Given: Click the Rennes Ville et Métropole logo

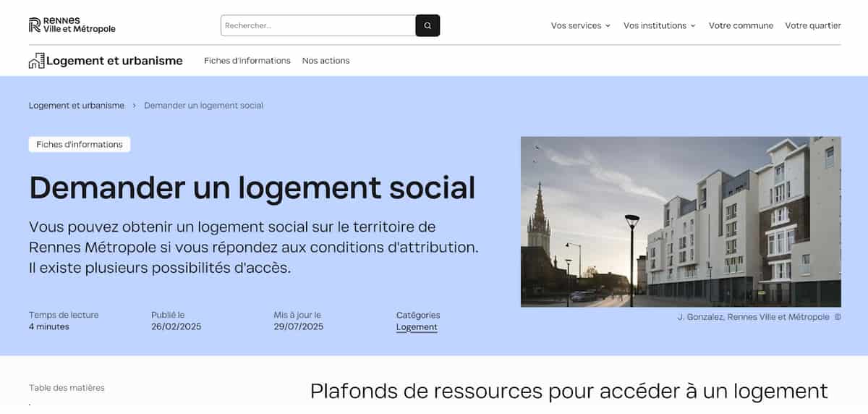Looking at the screenshot, I should [72, 25].
